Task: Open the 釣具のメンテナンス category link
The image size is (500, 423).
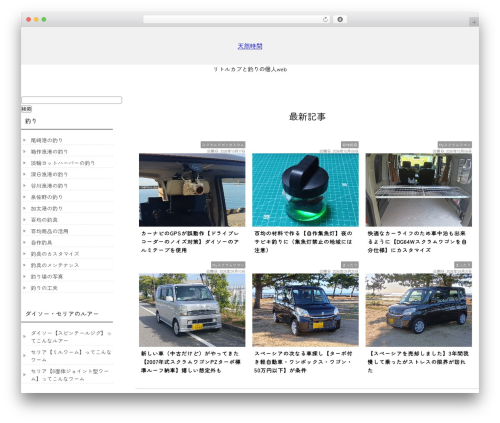Action: click(55, 265)
